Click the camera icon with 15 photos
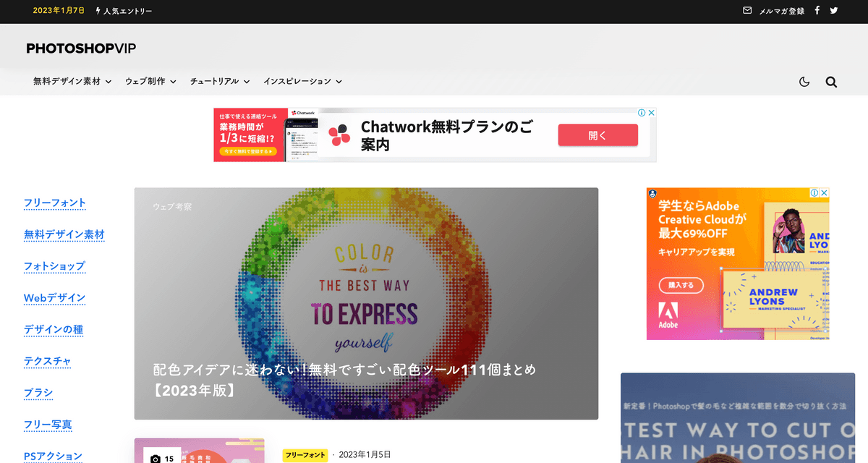Viewport: 868px width, 463px height. [155, 459]
